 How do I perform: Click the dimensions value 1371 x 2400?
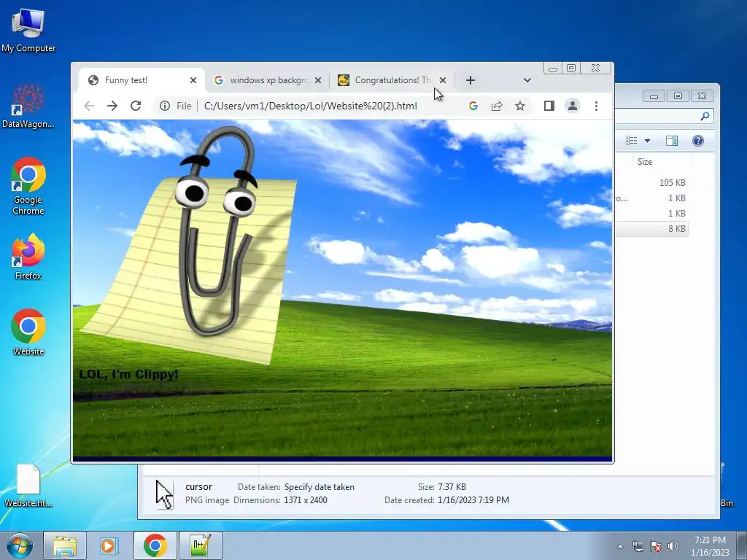tap(306, 500)
